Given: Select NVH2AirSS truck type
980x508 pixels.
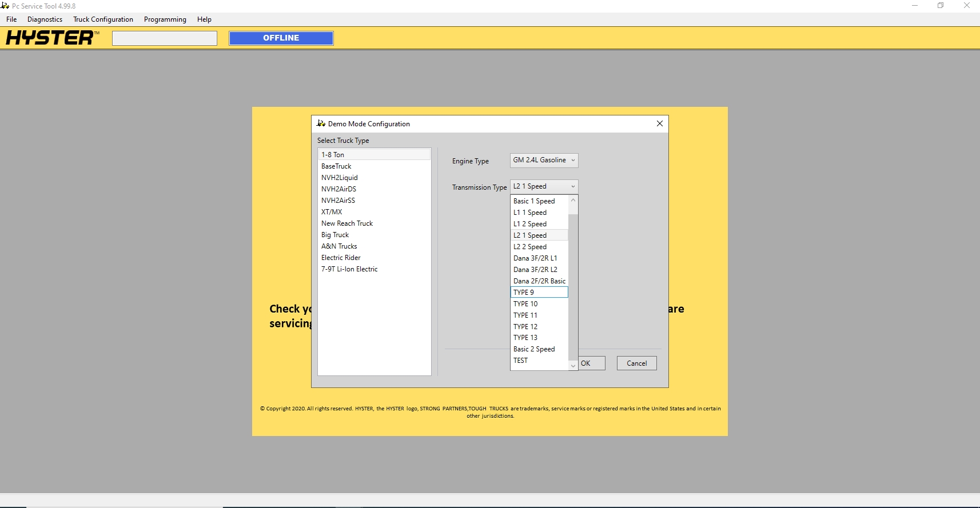Looking at the screenshot, I should (374, 201).
